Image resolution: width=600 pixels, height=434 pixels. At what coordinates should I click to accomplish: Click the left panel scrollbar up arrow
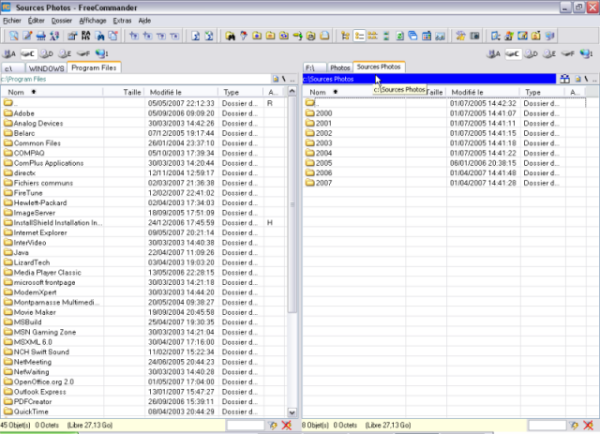point(292,91)
